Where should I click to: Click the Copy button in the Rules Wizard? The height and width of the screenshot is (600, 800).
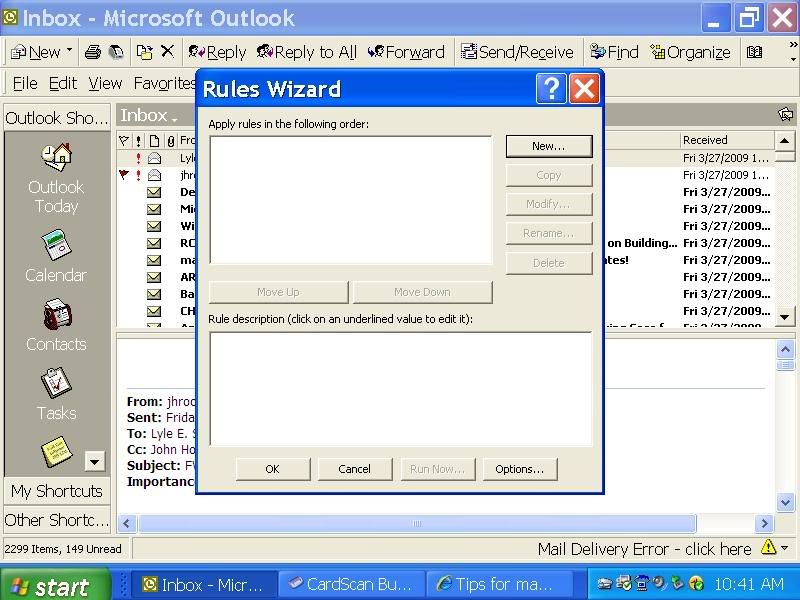click(x=549, y=176)
